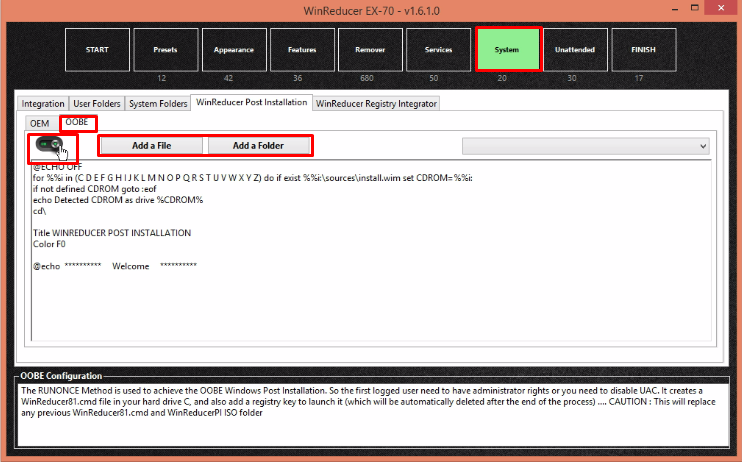
Task: Click the 'if not defined CDROM goto :eof' line
Action: point(95,189)
